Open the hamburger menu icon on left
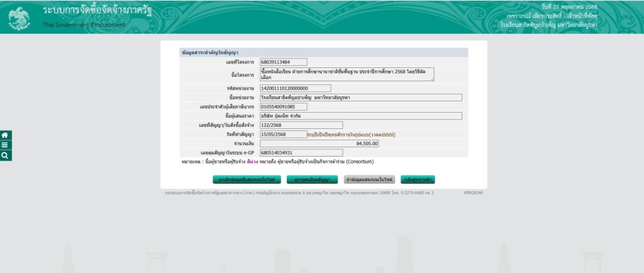Viewport: 644px width, 273px height. (5, 145)
